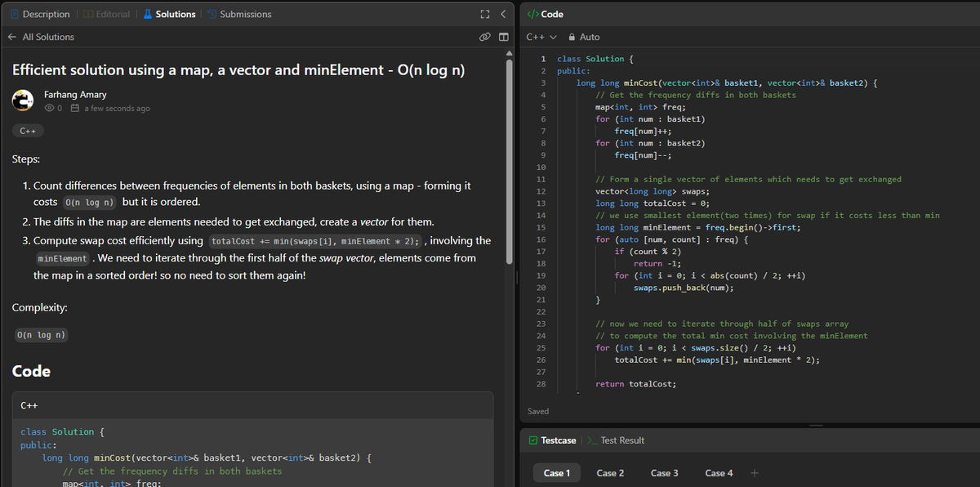Go to the Submissions tab

pos(239,14)
